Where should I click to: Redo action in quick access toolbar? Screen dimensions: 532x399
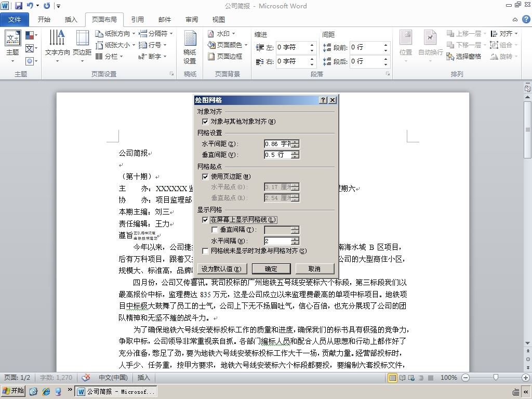point(47,5)
